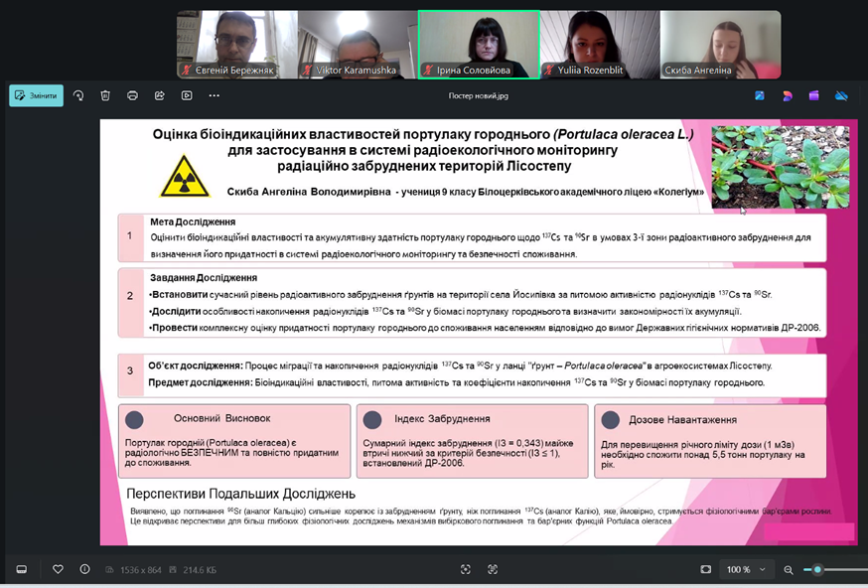Click Об'єкт дослідження label
Screen dimensions: 868x588
[196, 366]
